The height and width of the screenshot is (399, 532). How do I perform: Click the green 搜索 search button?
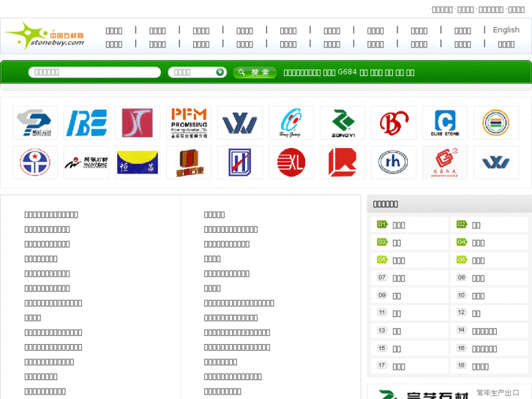(x=255, y=72)
